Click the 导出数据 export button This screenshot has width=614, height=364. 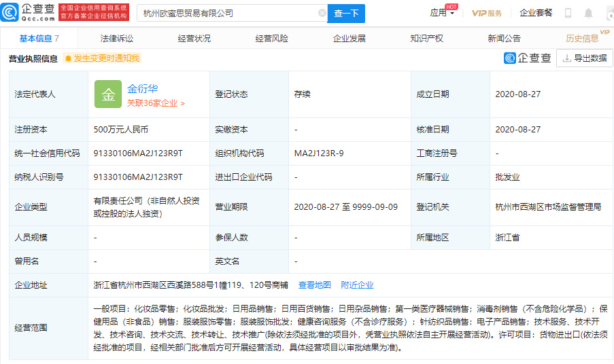(x=584, y=58)
